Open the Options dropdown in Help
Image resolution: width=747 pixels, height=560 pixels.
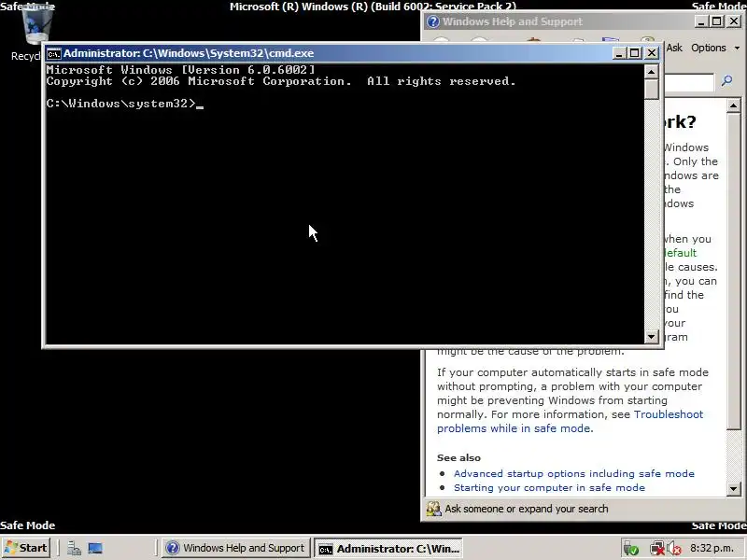[x=715, y=48]
